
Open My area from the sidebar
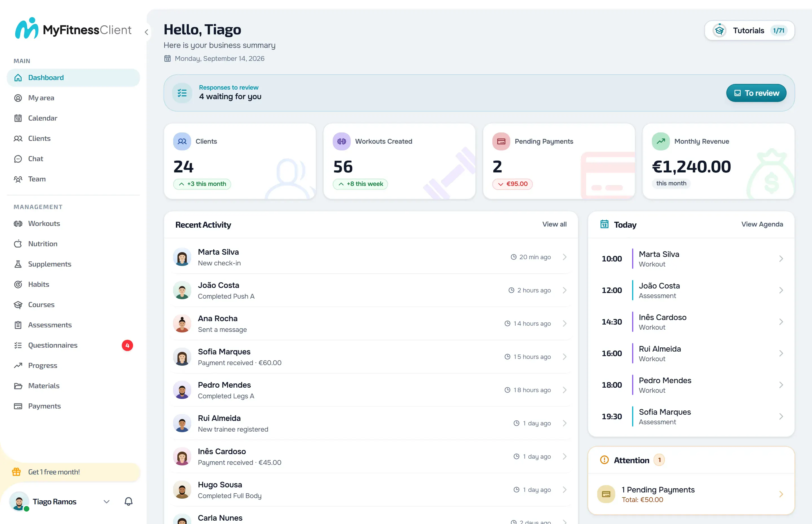(73, 98)
